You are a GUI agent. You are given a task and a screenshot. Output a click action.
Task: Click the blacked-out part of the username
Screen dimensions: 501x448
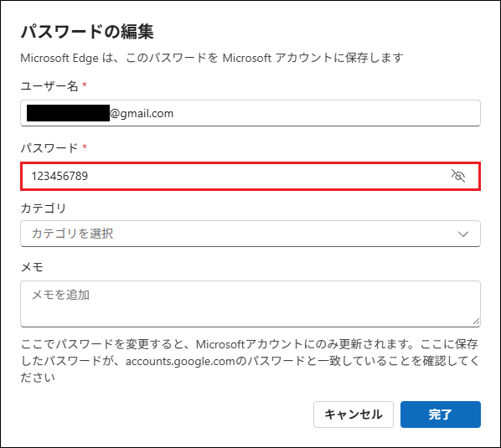coord(68,113)
